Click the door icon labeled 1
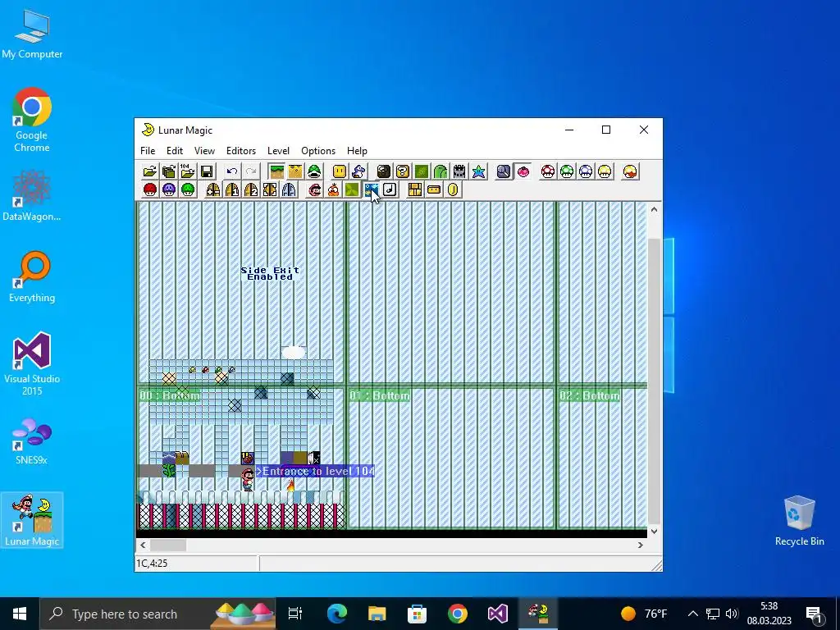 [x=232, y=189]
